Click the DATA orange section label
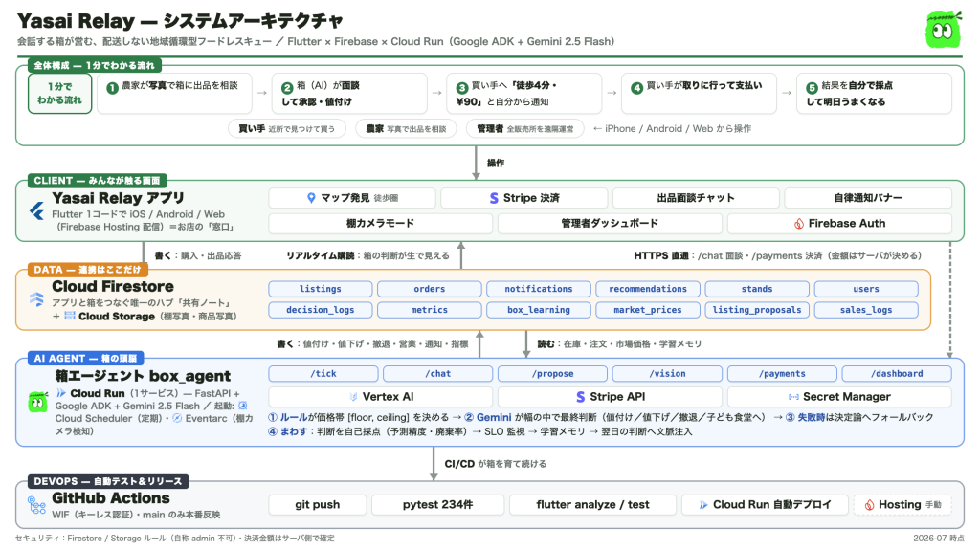The width and height of the screenshot is (980, 550). (x=87, y=270)
